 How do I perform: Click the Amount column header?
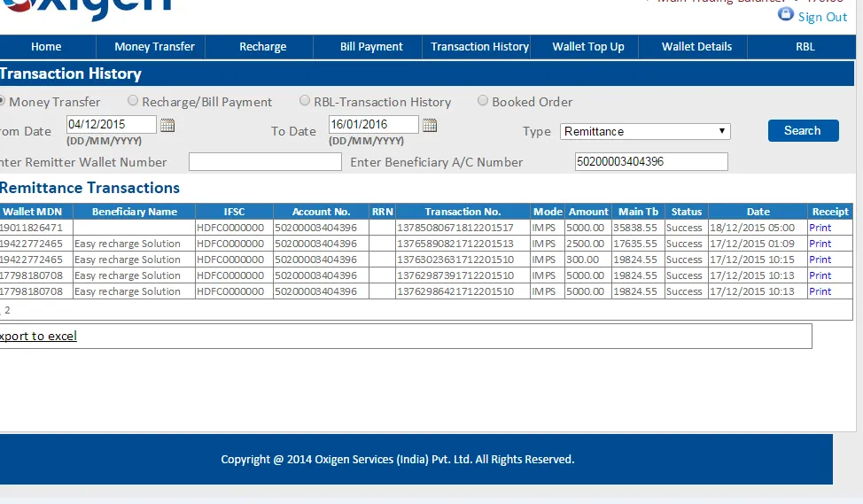pyautogui.click(x=588, y=212)
